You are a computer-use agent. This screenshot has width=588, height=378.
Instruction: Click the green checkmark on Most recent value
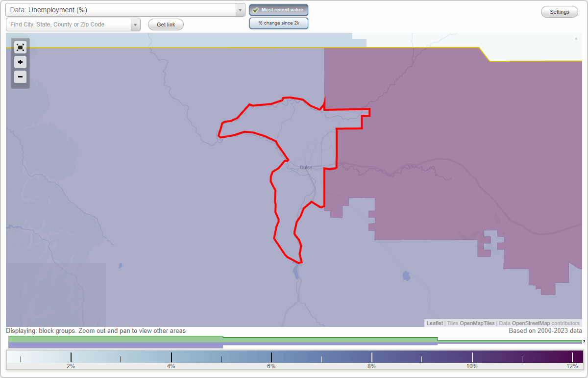255,9
